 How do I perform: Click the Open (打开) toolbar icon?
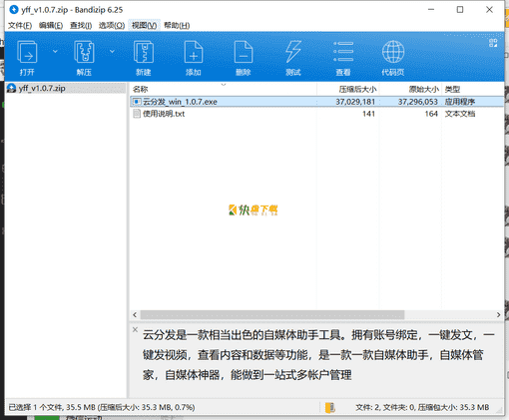click(27, 52)
